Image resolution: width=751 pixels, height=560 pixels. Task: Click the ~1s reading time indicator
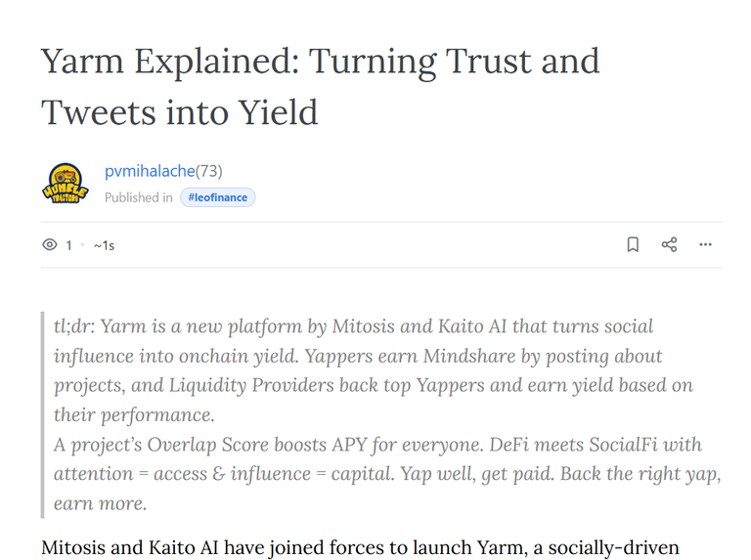click(x=104, y=245)
